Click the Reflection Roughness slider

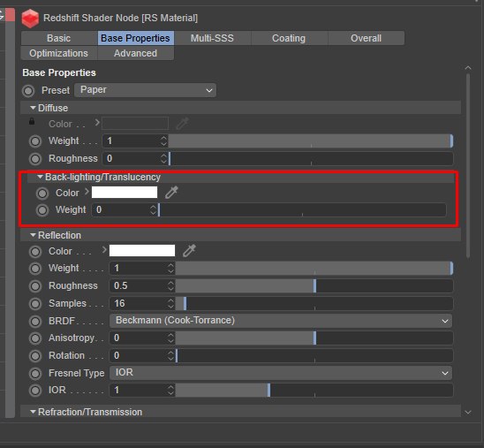coord(314,285)
